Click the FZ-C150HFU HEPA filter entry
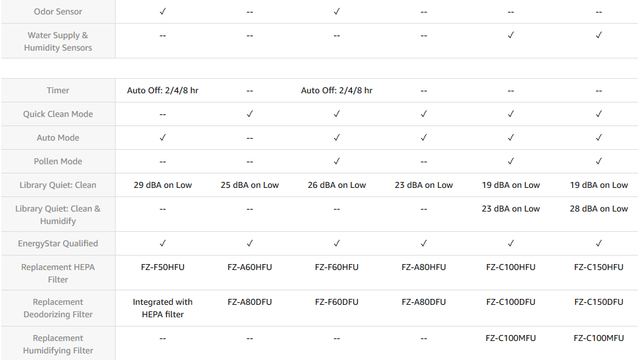The width and height of the screenshot is (644, 360). 599,267
